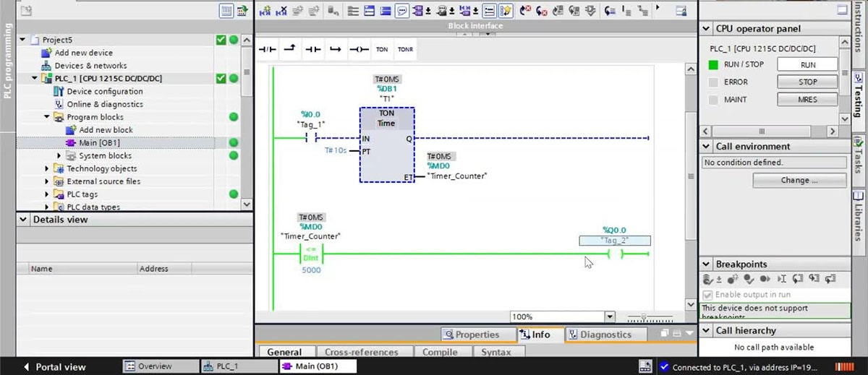The height and width of the screenshot is (375, 868).
Task: Insert output coil from favorites bar
Action: pyautogui.click(x=358, y=49)
